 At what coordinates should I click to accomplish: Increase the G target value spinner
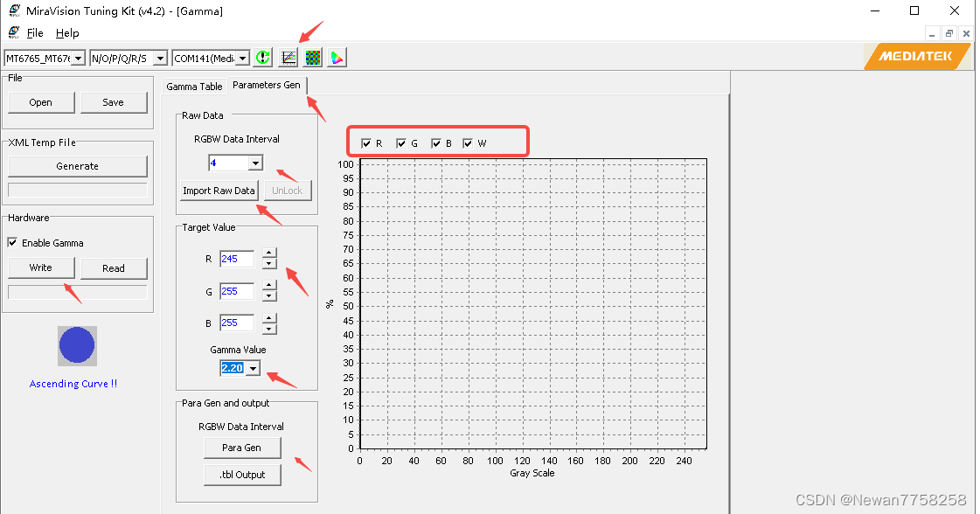[x=269, y=285]
